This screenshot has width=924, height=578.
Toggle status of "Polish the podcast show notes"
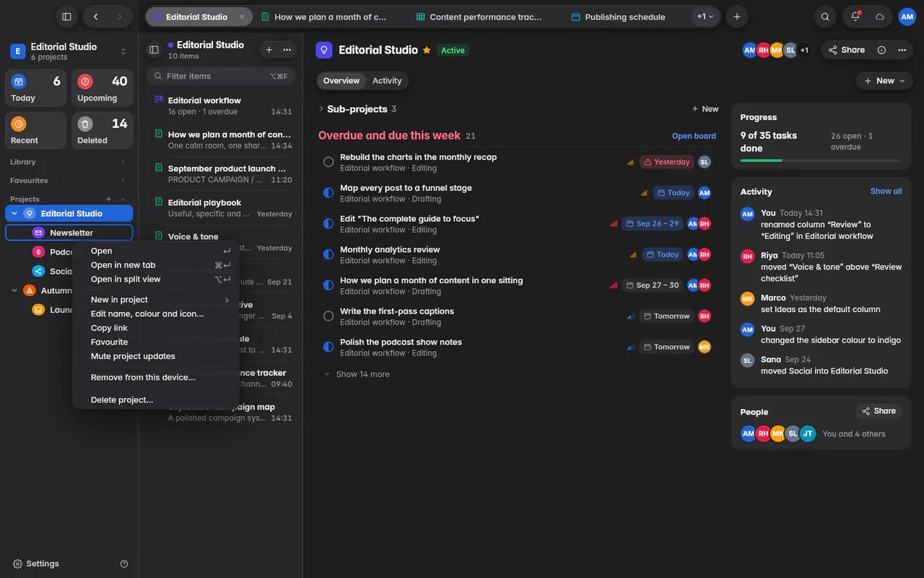click(x=328, y=347)
